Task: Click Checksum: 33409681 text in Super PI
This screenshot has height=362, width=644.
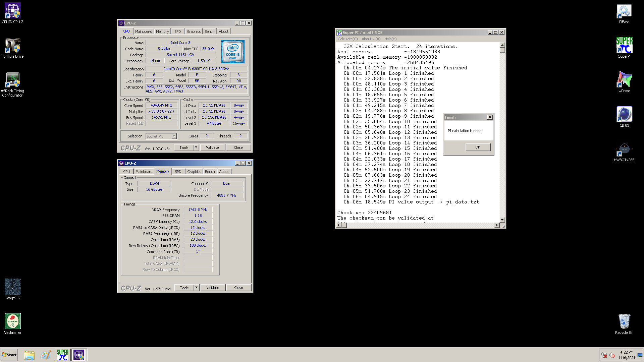Action: pos(364,213)
